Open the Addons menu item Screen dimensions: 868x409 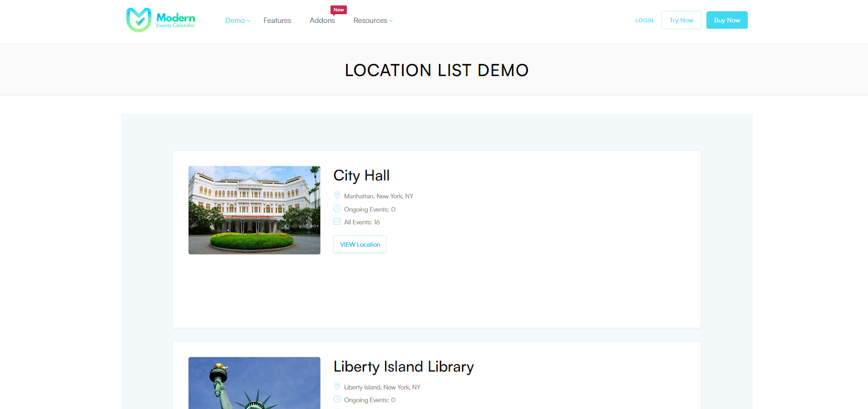322,21
